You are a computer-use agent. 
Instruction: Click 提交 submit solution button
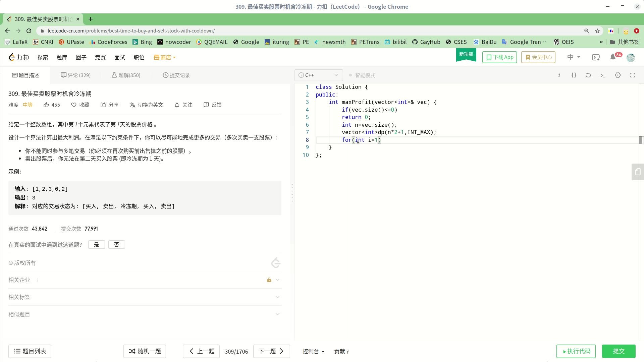tap(619, 351)
